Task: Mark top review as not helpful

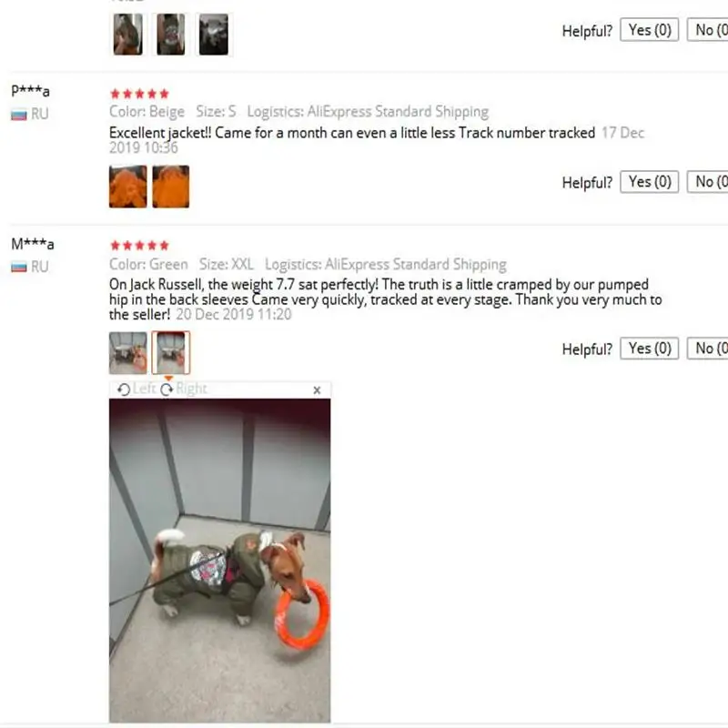Action: pyautogui.click(x=708, y=30)
